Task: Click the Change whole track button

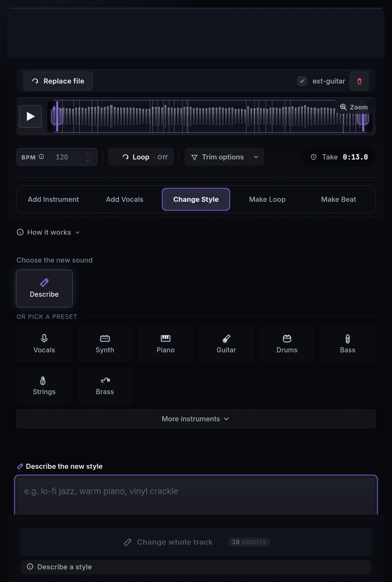Action: (x=196, y=542)
